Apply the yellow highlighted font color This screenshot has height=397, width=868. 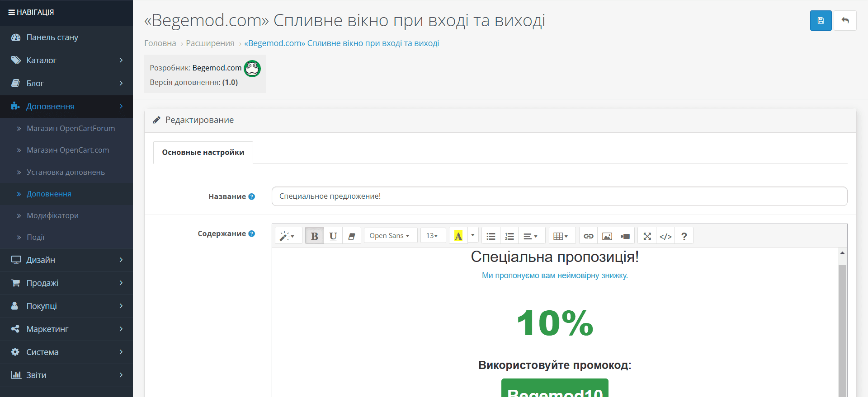point(458,236)
